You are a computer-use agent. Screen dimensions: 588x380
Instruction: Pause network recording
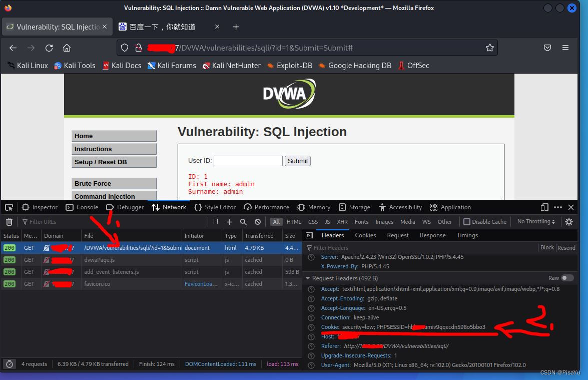pyautogui.click(x=216, y=222)
